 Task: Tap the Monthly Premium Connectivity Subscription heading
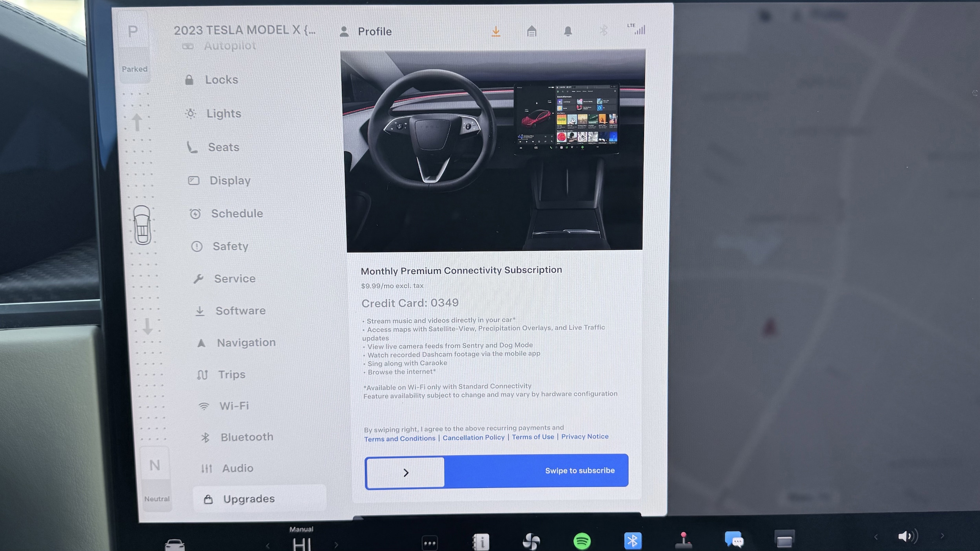461,270
